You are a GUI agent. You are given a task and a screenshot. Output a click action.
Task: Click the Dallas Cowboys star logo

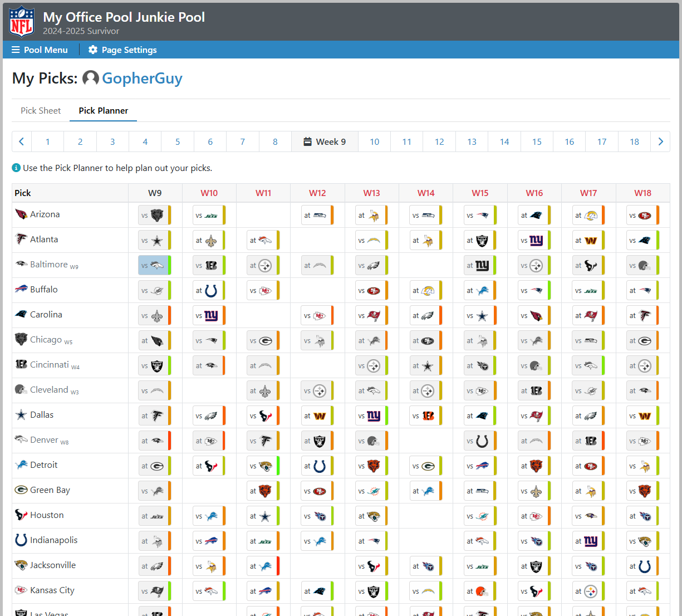(x=21, y=414)
